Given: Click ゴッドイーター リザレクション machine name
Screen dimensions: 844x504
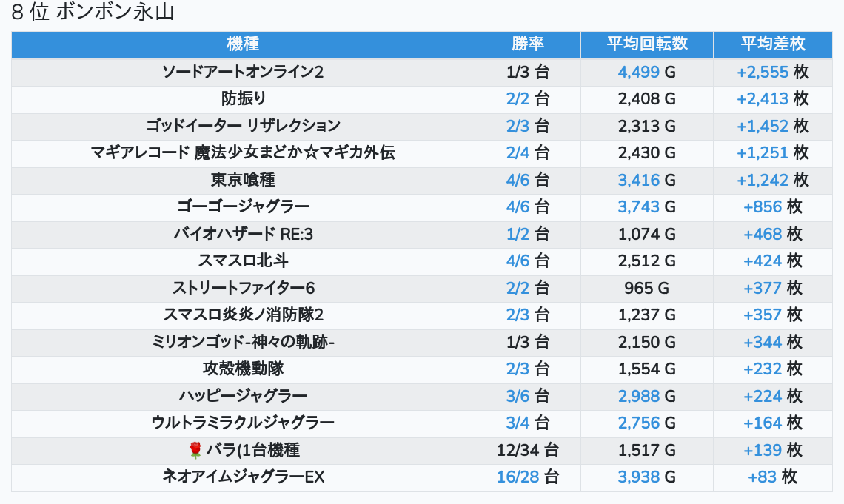Looking at the screenshot, I should pyautogui.click(x=244, y=126).
